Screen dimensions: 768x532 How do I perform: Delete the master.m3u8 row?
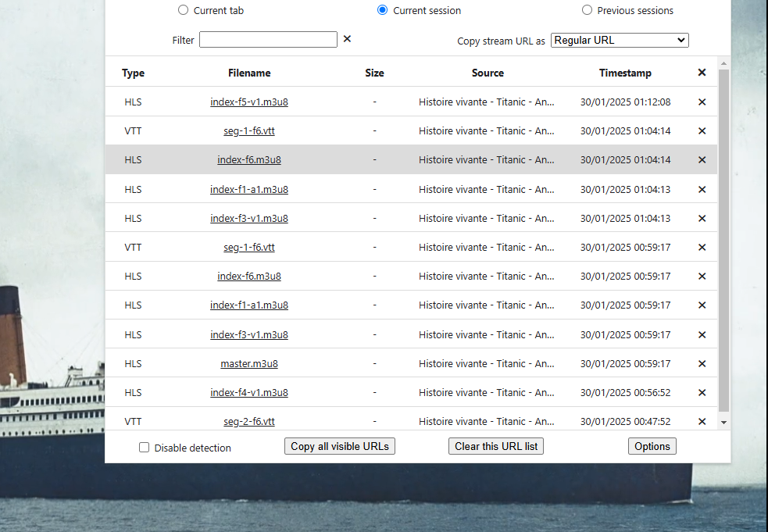point(702,363)
